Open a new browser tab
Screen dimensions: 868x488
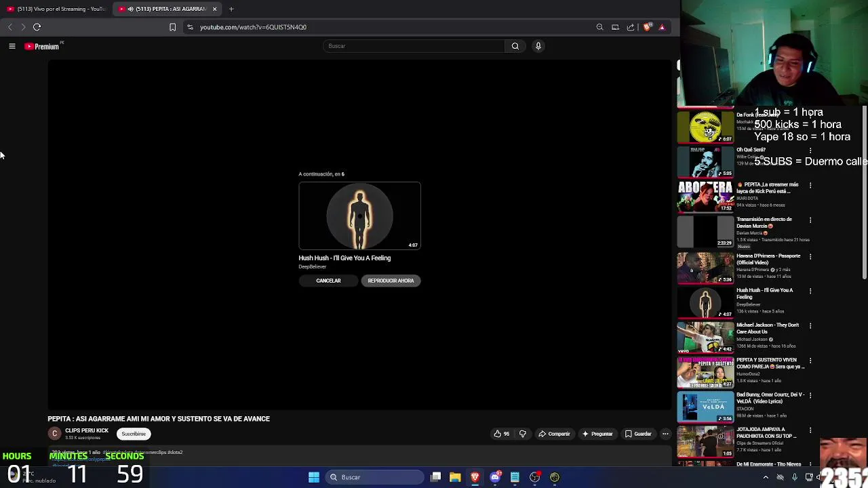231,9
